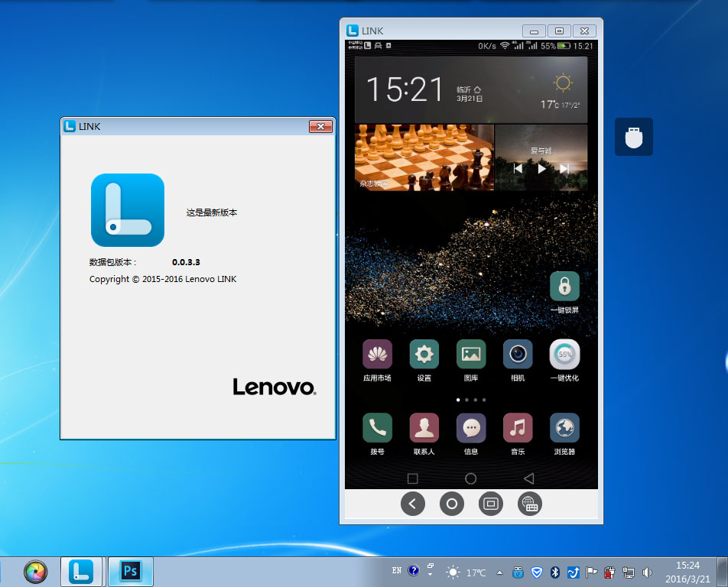Open the Contacts app
Screen dimensions: 728x587
(424, 428)
